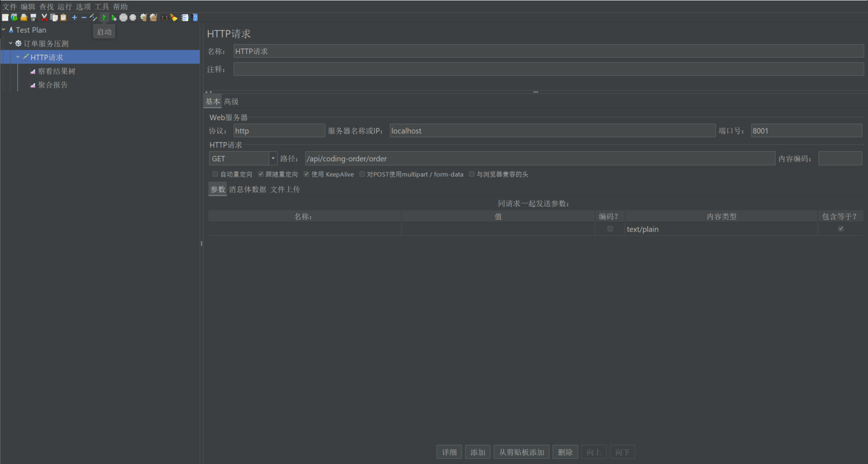Click the Test Plan flask icon

click(11, 30)
